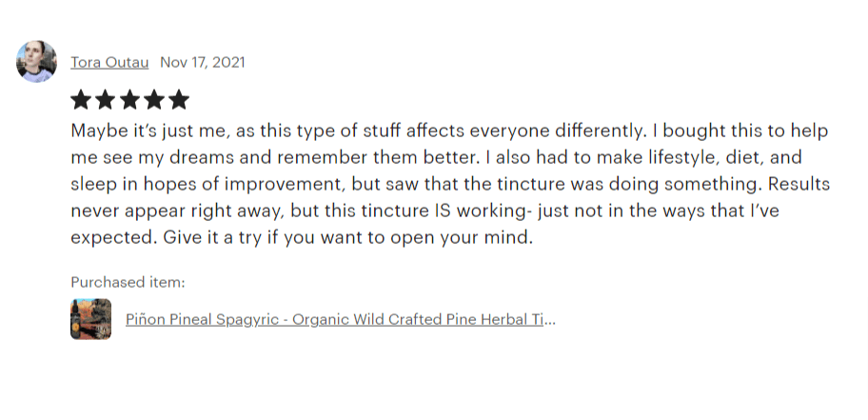868x420 pixels.
Task: Click Tora Outau's profile avatar
Action: [37, 62]
